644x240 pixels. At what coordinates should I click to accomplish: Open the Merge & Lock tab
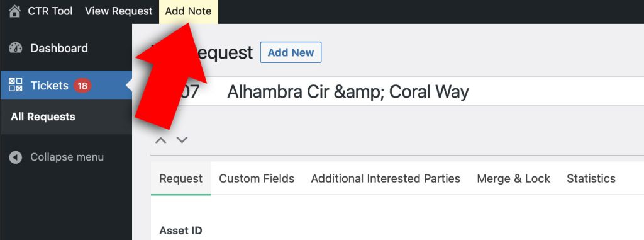point(513,179)
